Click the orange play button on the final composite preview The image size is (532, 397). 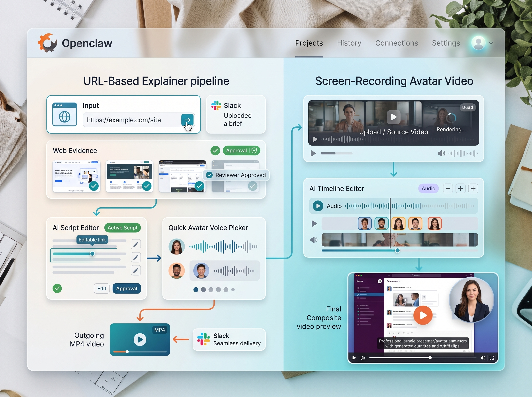423,315
